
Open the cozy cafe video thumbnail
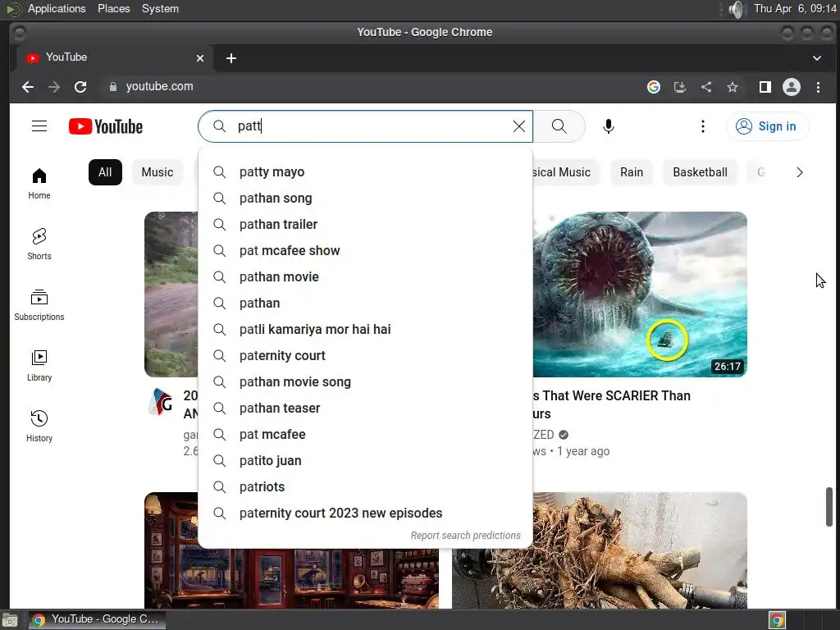[x=291, y=578]
